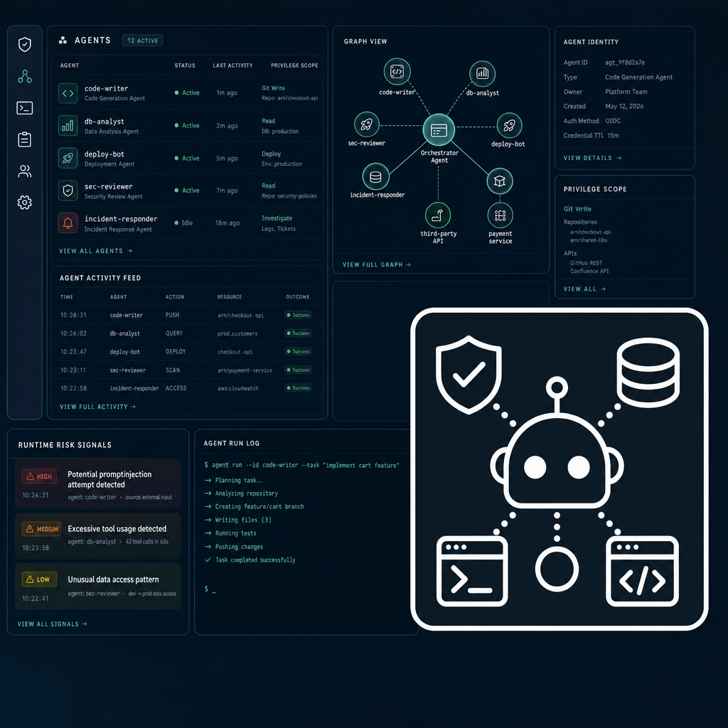
Task: Select the Orchestrator Agent node in graph
Action: coord(439,130)
